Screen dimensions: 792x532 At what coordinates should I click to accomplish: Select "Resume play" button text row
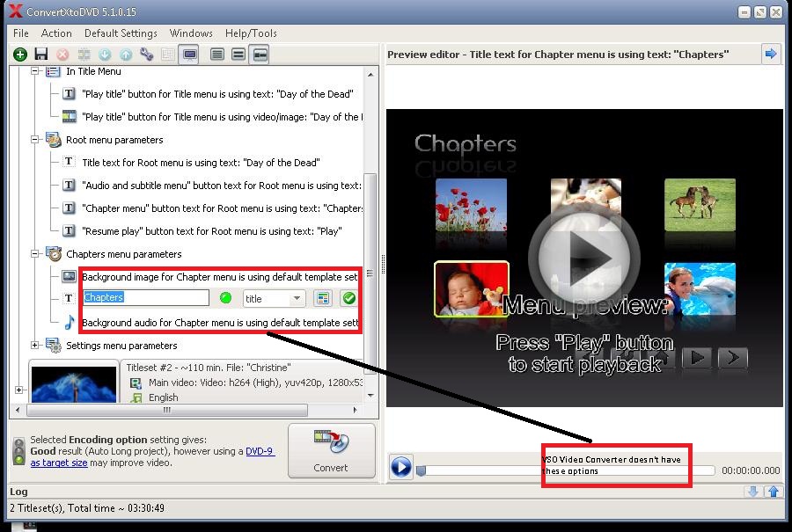(x=211, y=231)
